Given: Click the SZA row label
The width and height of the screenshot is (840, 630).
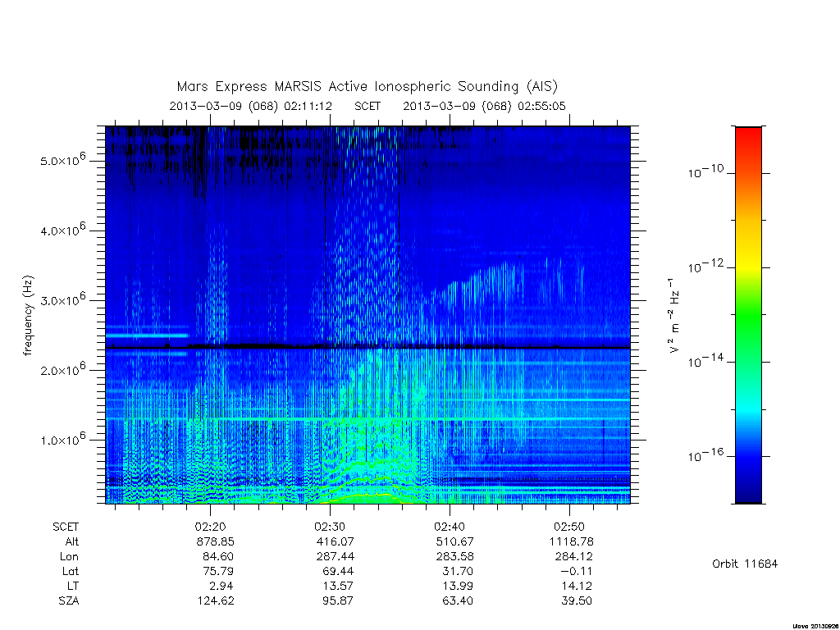Looking at the screenshot, I should coord(69,601).
